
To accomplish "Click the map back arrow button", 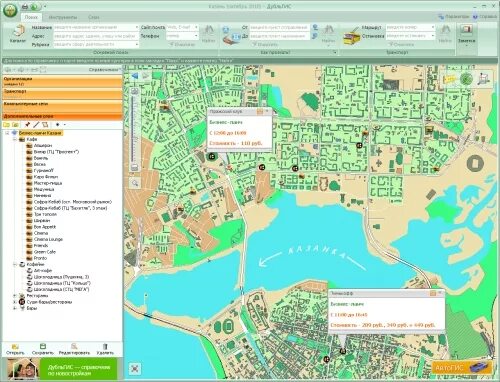I will click(135, 76).
